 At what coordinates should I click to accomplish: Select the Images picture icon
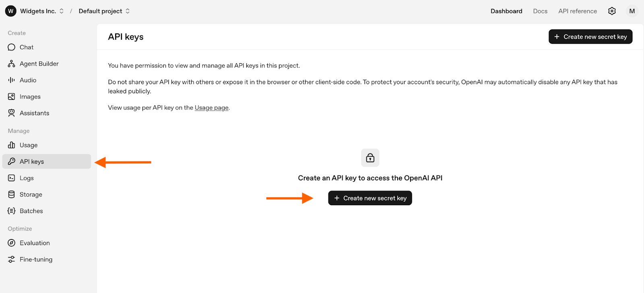pos(11,97)
